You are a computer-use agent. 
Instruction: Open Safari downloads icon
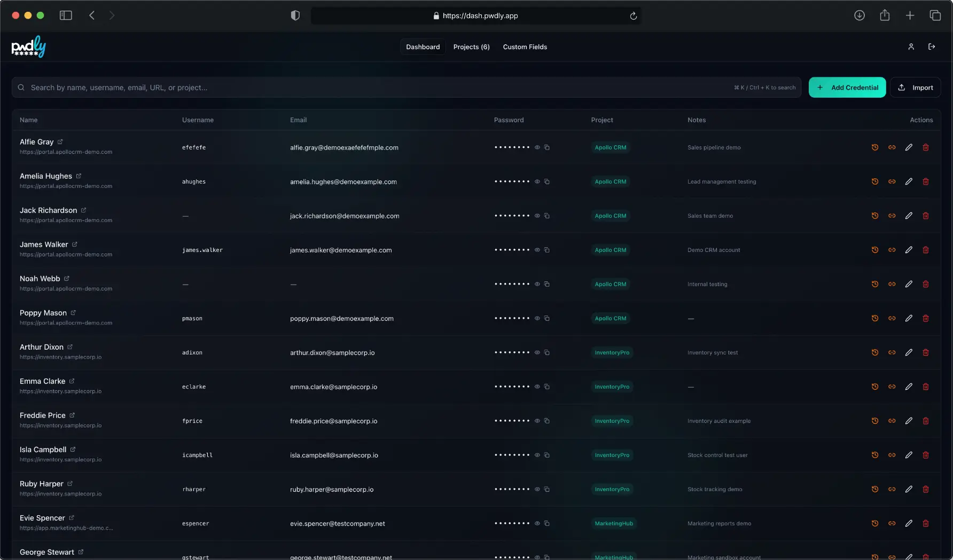tap(860, 15)
